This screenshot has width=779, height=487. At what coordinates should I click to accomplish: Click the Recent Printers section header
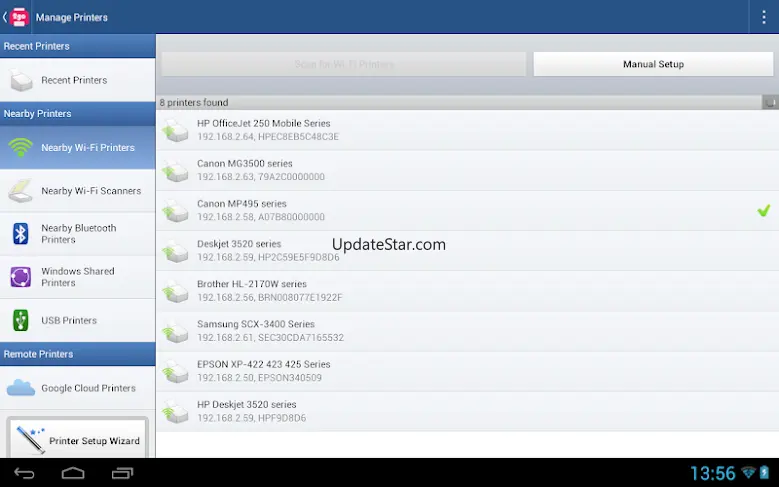(x=78, y=46)
